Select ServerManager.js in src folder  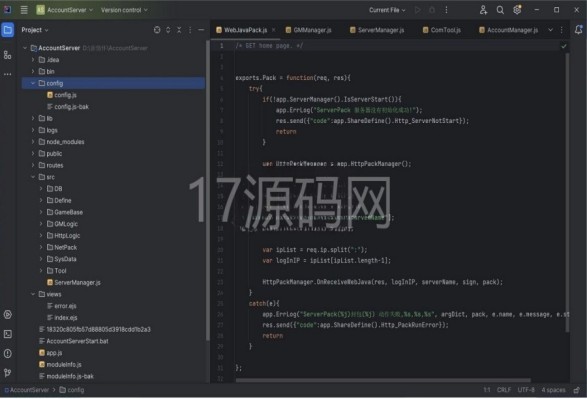tap(74, 283)
